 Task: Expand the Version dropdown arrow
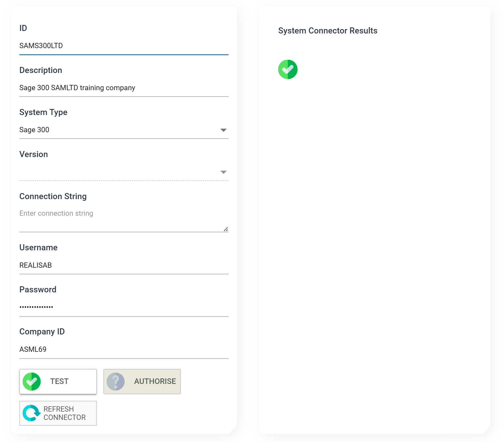pos(224,172)
